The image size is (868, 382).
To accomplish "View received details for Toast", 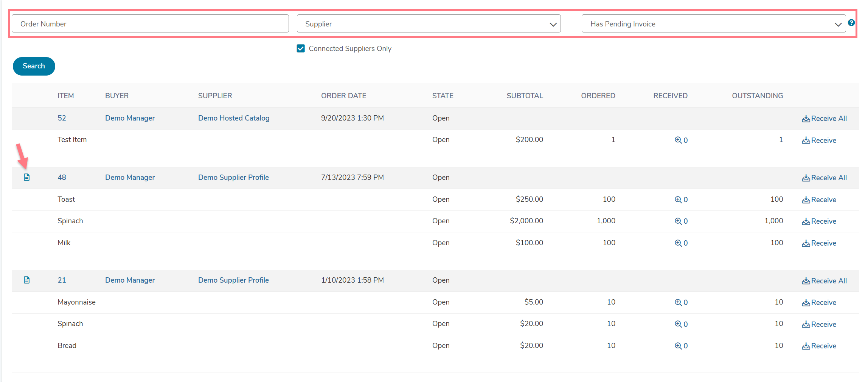I will (681, 200).
